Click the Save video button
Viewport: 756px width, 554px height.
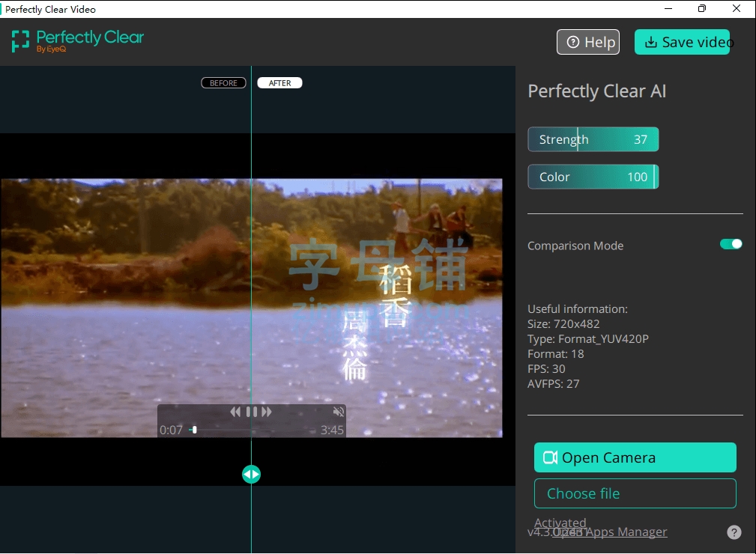coord(683,42)
